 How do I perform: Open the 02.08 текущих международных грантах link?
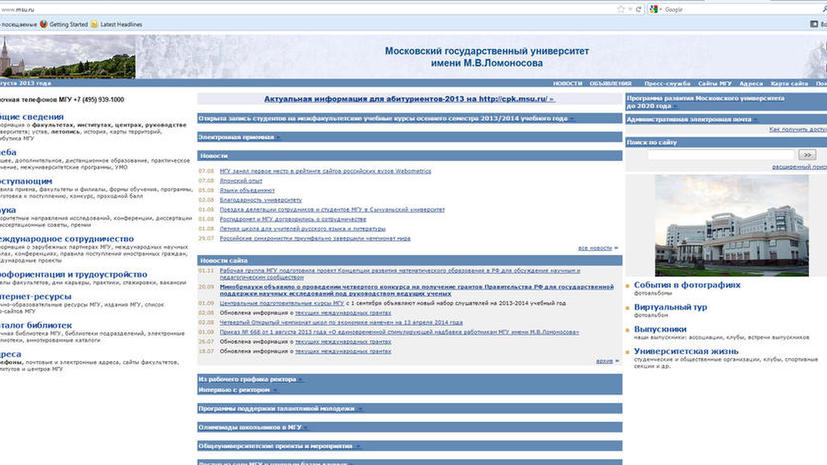click(x=343, y=313)
